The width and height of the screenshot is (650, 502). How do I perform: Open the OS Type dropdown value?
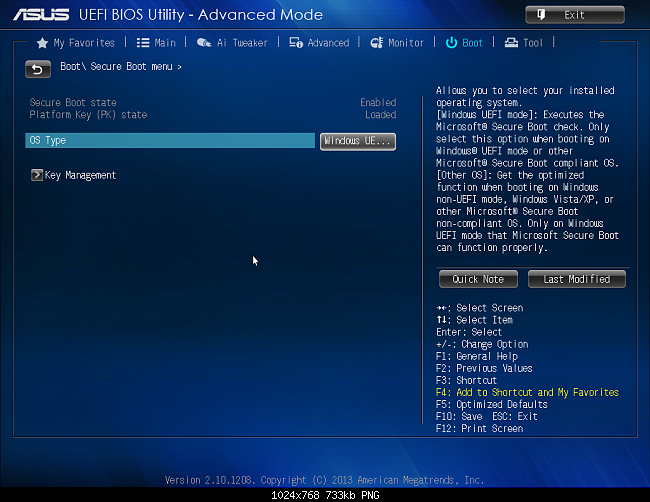point(358,141)
